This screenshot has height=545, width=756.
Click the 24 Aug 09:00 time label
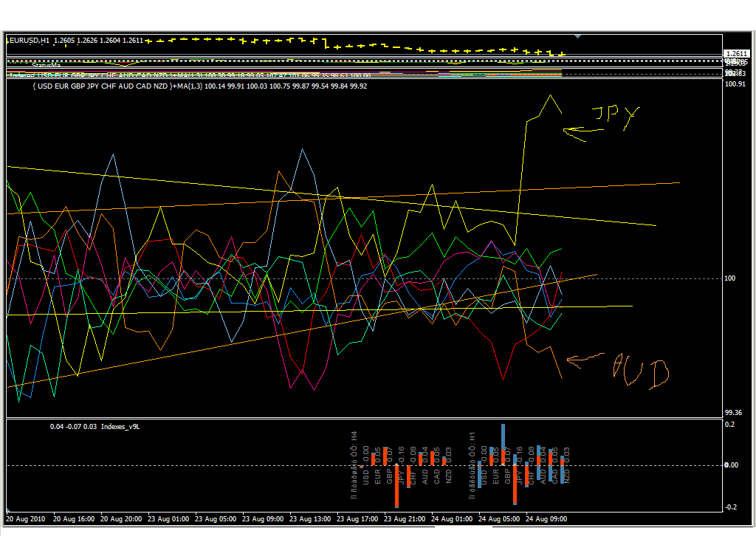tap(546, 519)
